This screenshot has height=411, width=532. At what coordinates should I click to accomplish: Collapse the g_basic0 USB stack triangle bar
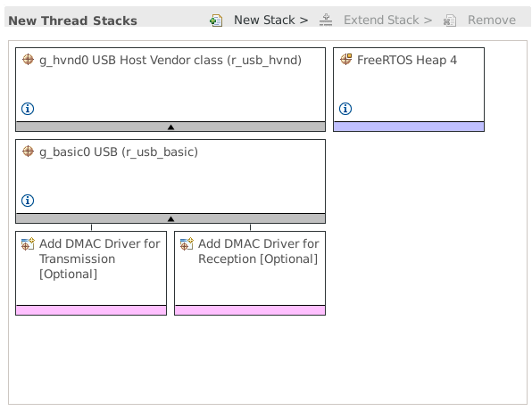point(170,219)
